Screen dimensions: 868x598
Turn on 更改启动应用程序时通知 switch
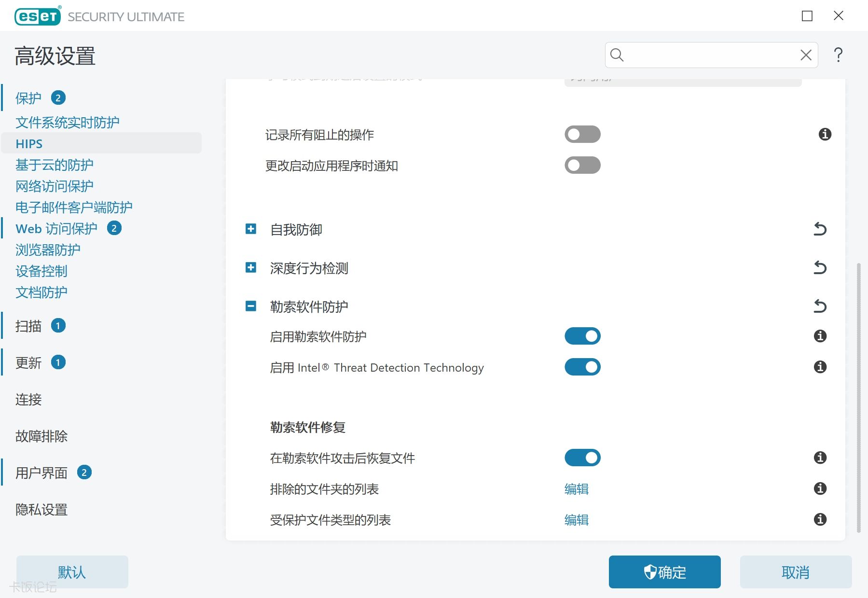click(582, 165)
